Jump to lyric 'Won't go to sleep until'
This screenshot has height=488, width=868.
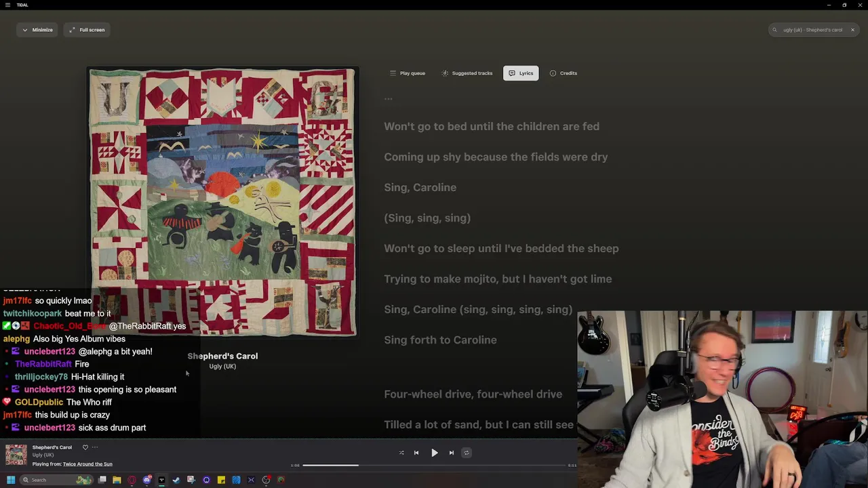(x=501, y=248)
